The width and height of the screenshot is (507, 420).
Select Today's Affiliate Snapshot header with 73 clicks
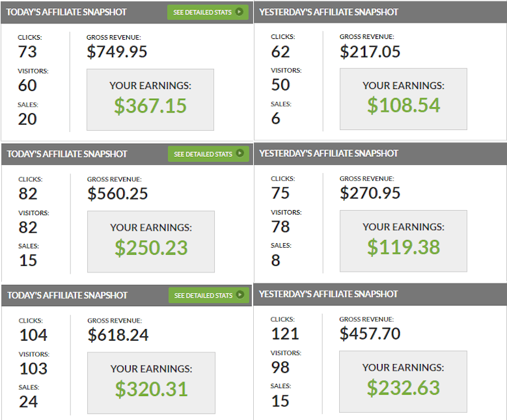click(67, 12)
